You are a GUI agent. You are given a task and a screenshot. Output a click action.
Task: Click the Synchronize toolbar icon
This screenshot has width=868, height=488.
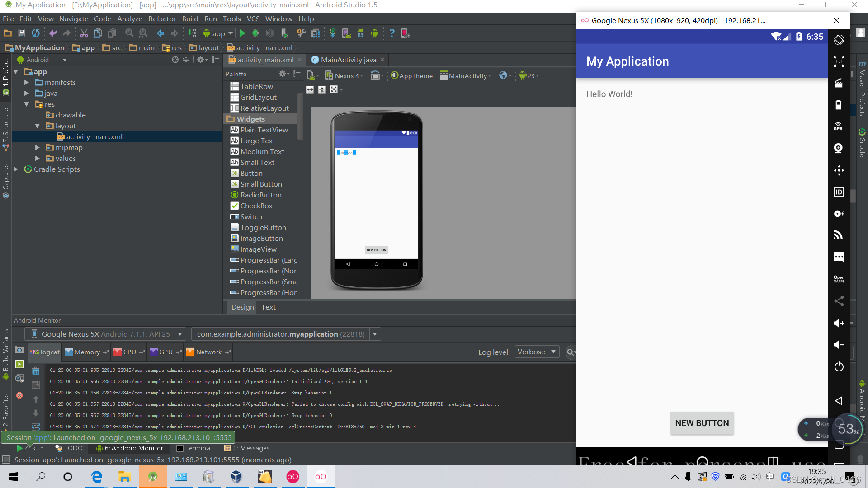click(36, 33)
